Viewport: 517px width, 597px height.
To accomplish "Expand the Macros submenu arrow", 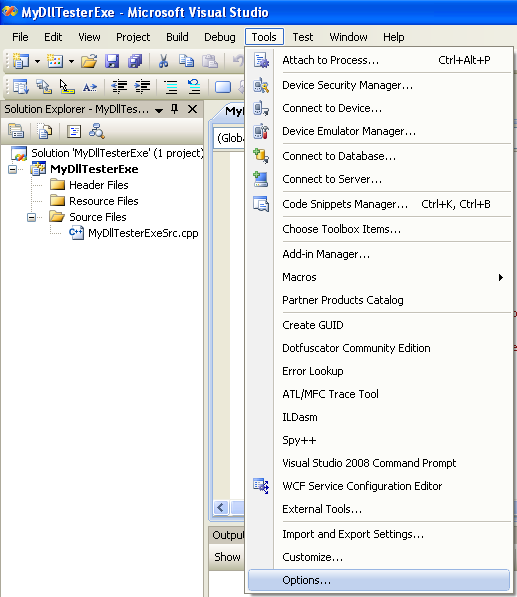I will [x=501, y=277].
